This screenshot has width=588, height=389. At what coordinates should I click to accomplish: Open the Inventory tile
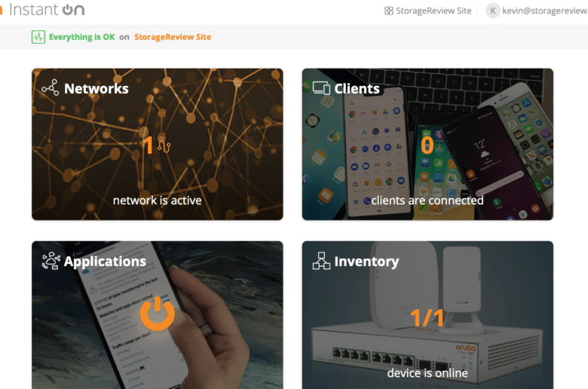427,315
